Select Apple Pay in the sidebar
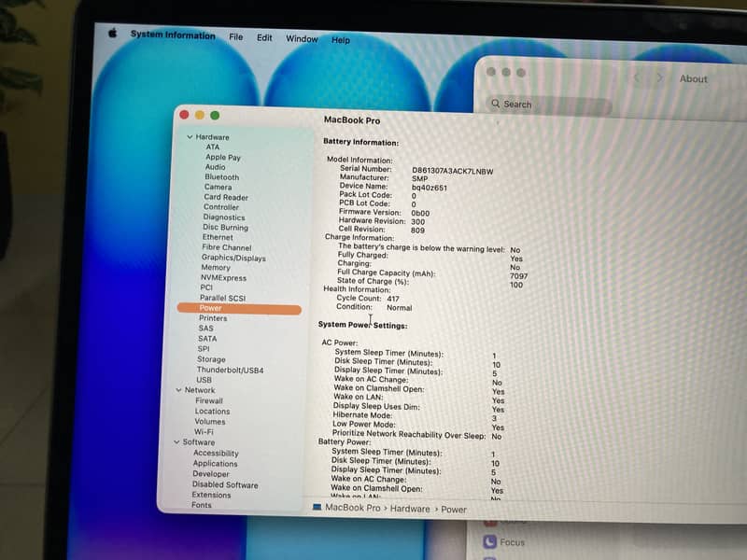The width and height of the screenshot is (747, 560). click(x=223, y=157)
